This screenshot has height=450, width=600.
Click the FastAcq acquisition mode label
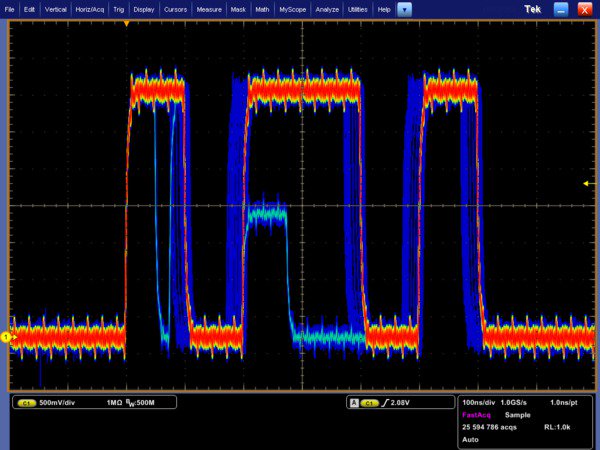[x=475, y=414]
